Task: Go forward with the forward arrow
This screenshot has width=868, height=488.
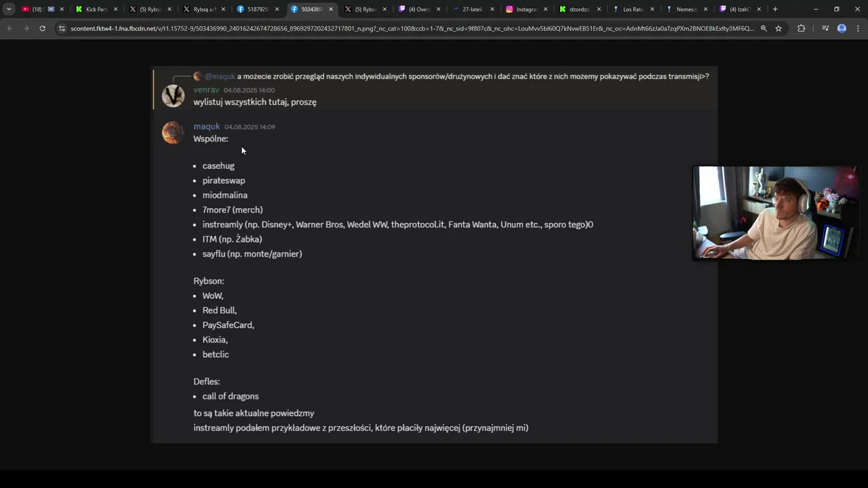Action: coord(26,28)
